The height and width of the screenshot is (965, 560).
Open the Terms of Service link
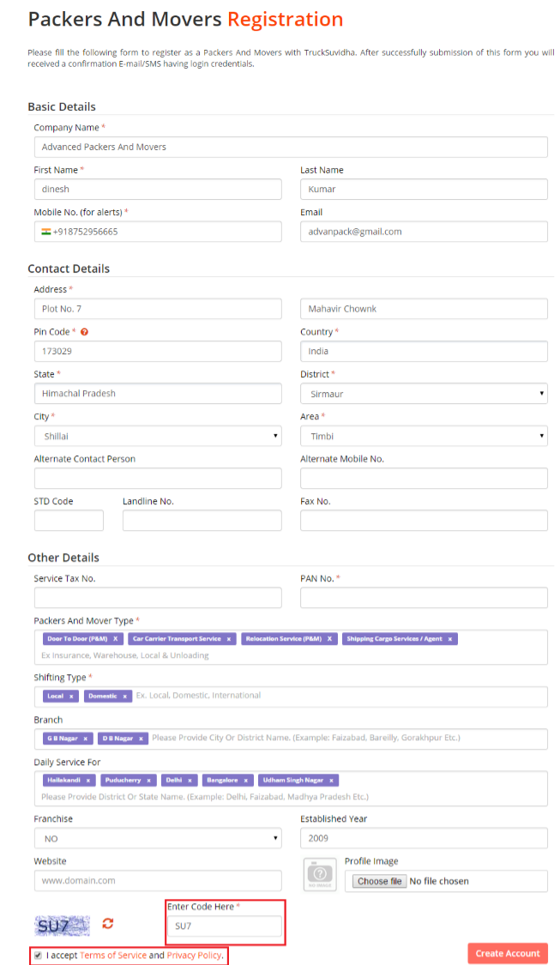click(x=113, y=955)
